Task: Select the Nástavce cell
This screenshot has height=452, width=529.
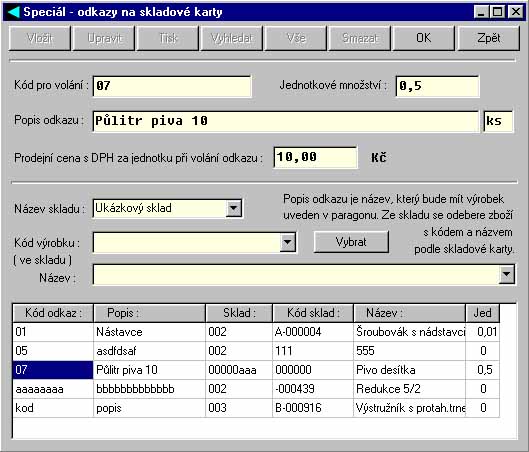Action: pyautogui.click(x=149, y=332)
